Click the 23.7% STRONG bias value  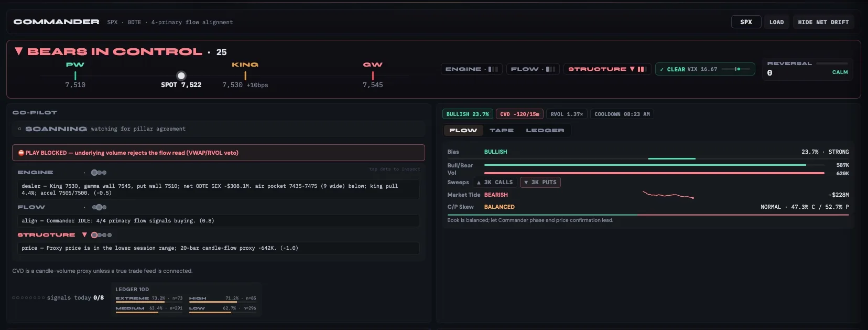[825, 152]
